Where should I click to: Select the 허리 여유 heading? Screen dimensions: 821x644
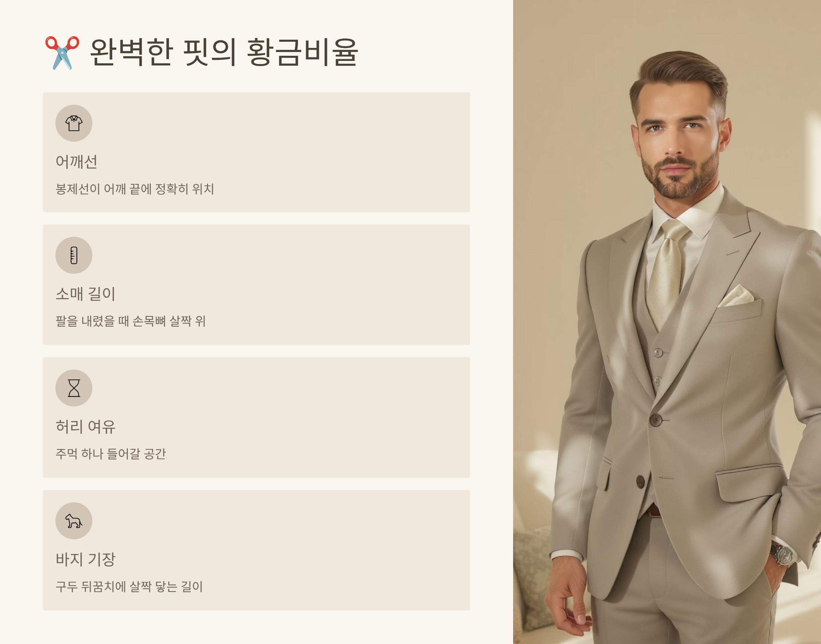click(x=86, y=426)
